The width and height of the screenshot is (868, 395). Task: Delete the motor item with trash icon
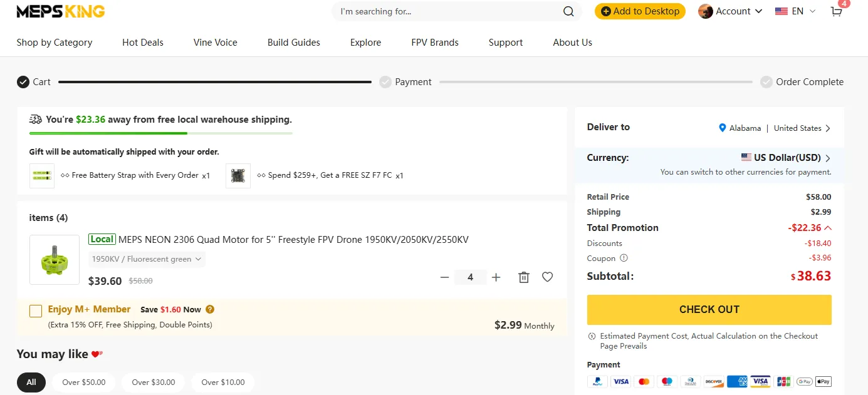(x=524, y=277)
